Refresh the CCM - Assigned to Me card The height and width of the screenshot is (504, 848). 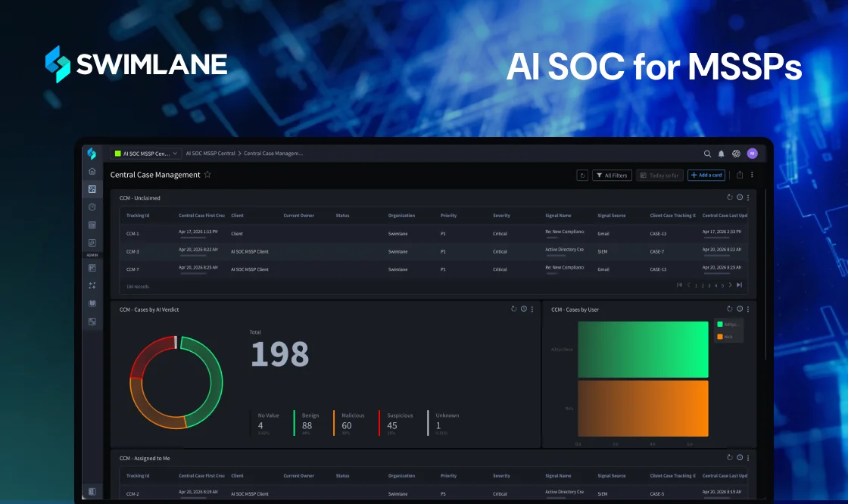730,458
